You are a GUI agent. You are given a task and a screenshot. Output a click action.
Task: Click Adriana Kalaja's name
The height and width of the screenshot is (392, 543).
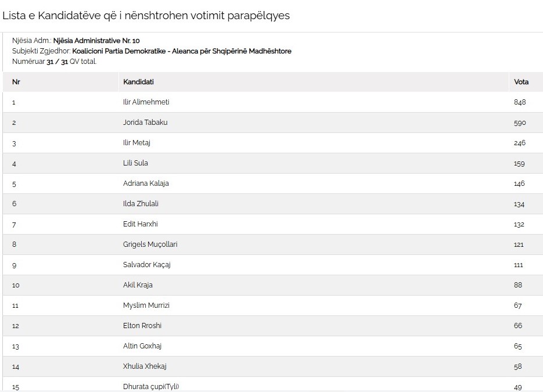146,184
